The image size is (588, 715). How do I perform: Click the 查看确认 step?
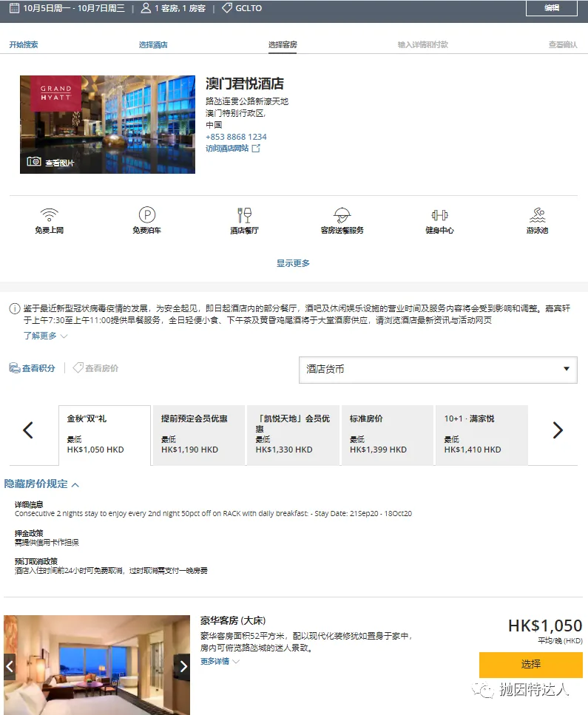563,44
